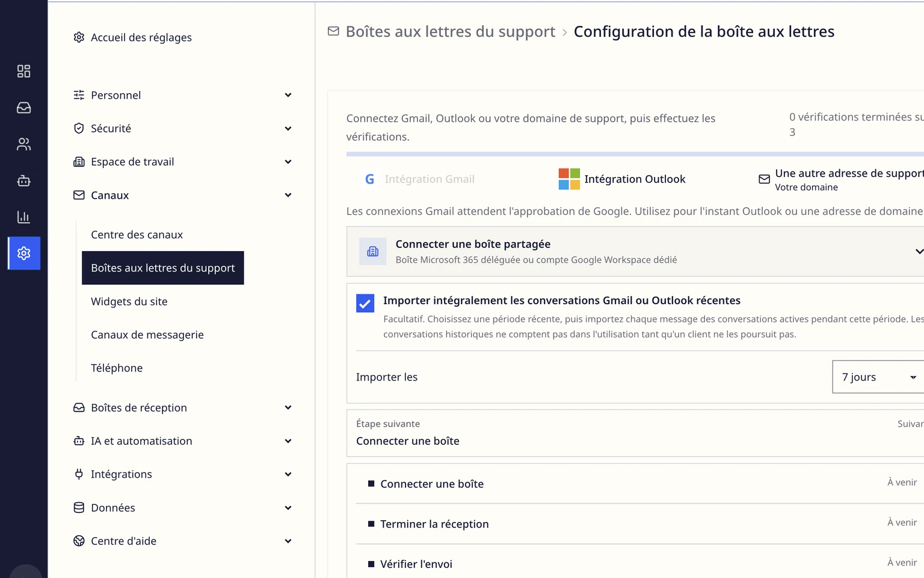Open the Téléphone menu item

117,368
